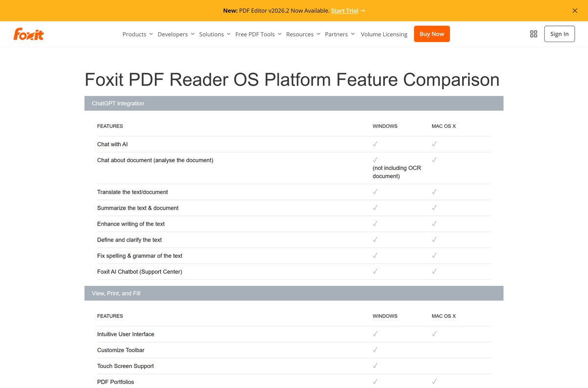Click 'Fix spelling & grammar of the text'
This screenshot has width=588, height=388.
click(x=140, y=256)
